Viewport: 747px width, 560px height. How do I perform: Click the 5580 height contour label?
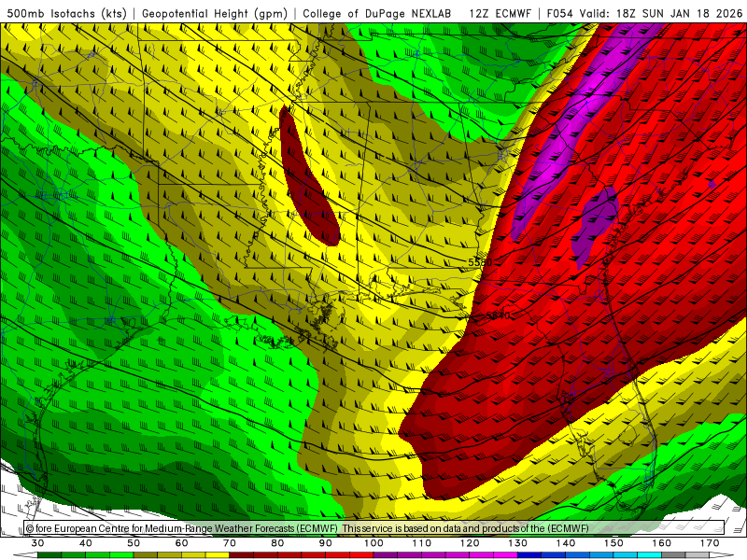480,262
